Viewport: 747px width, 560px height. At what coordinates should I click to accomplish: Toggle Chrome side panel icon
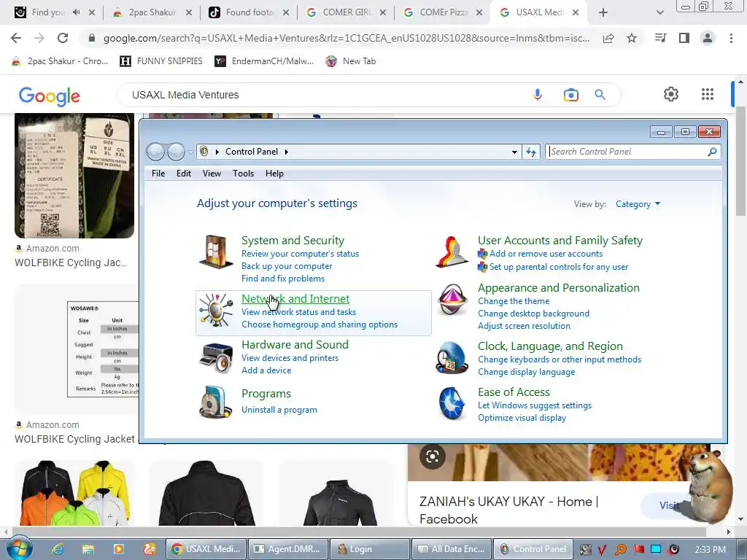coord(684,38)
